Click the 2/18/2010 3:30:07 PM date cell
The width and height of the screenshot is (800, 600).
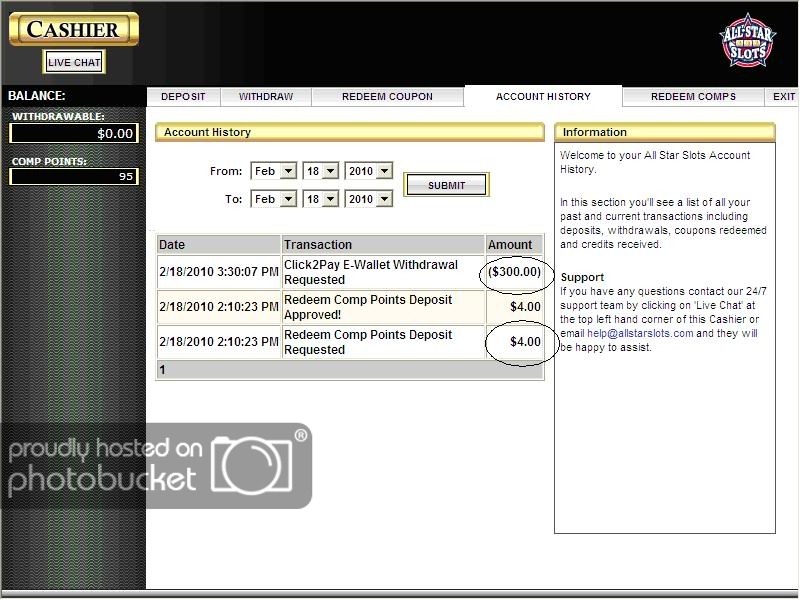218,272
